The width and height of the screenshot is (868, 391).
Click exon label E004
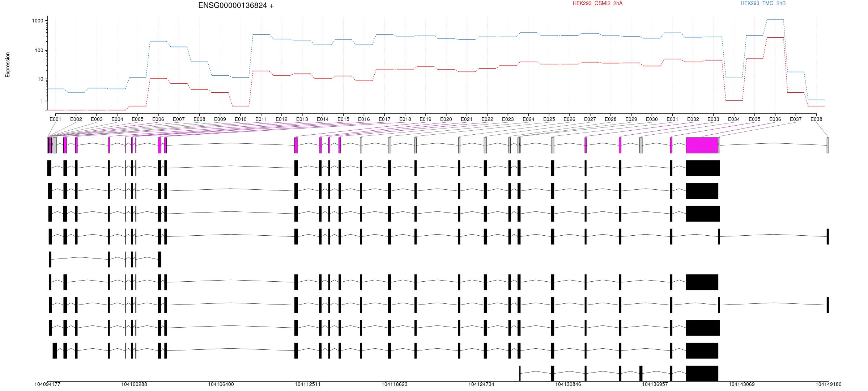coord(117,119)
